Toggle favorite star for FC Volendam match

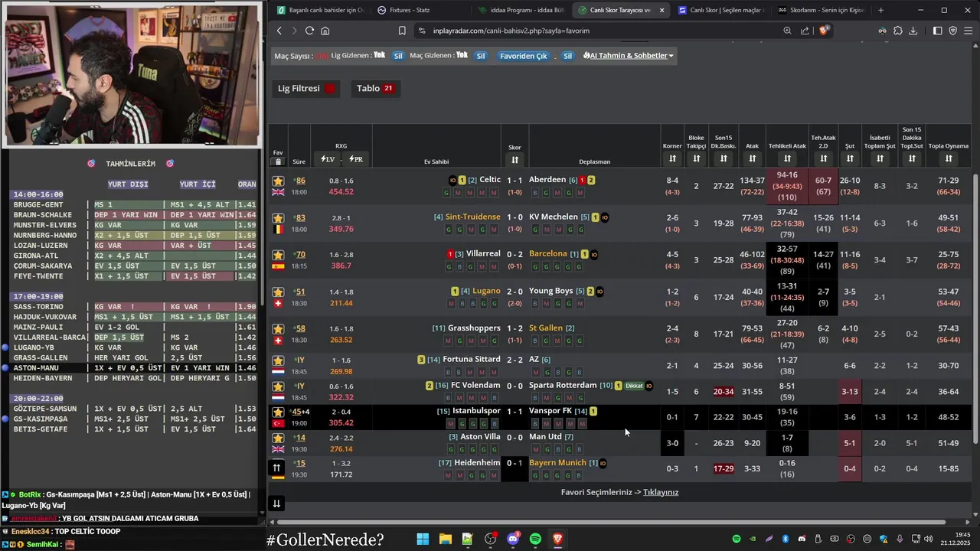278,386
